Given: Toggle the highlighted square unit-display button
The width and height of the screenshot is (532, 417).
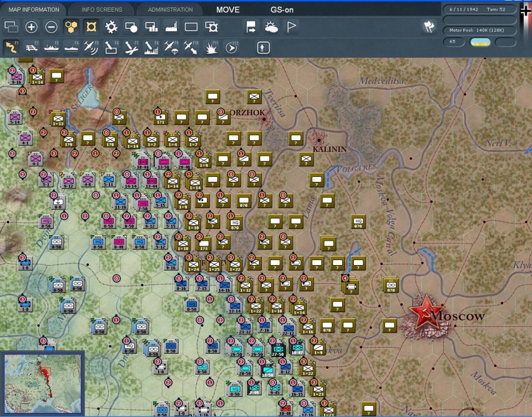Looking at the screenshot, I should pos(91,27).
